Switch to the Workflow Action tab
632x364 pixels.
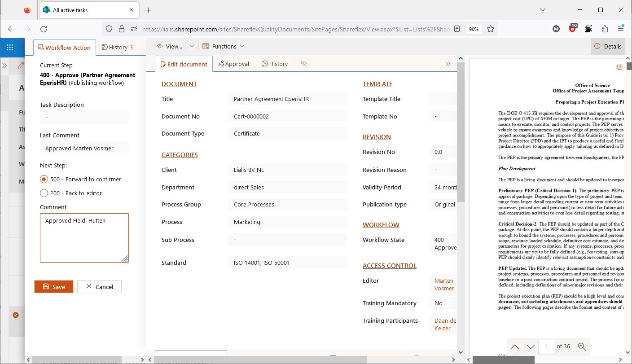(65, 47)
